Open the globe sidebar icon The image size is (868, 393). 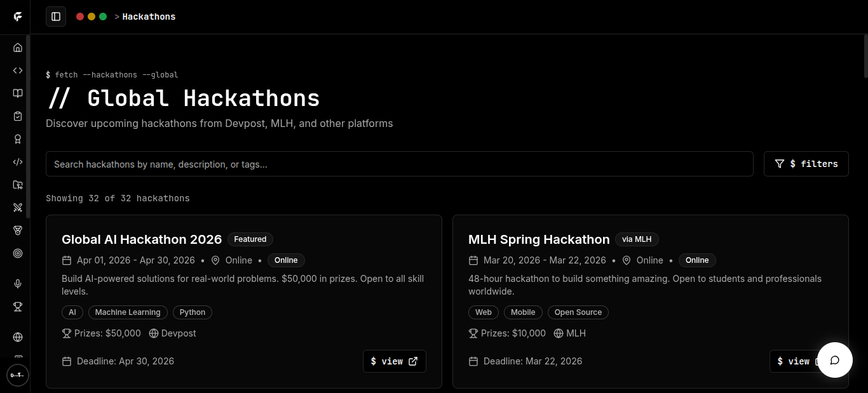click(18, 337)
